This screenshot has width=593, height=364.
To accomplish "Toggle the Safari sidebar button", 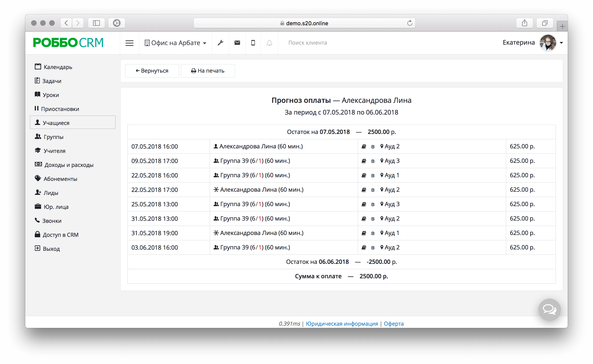I will click(96, 23).
